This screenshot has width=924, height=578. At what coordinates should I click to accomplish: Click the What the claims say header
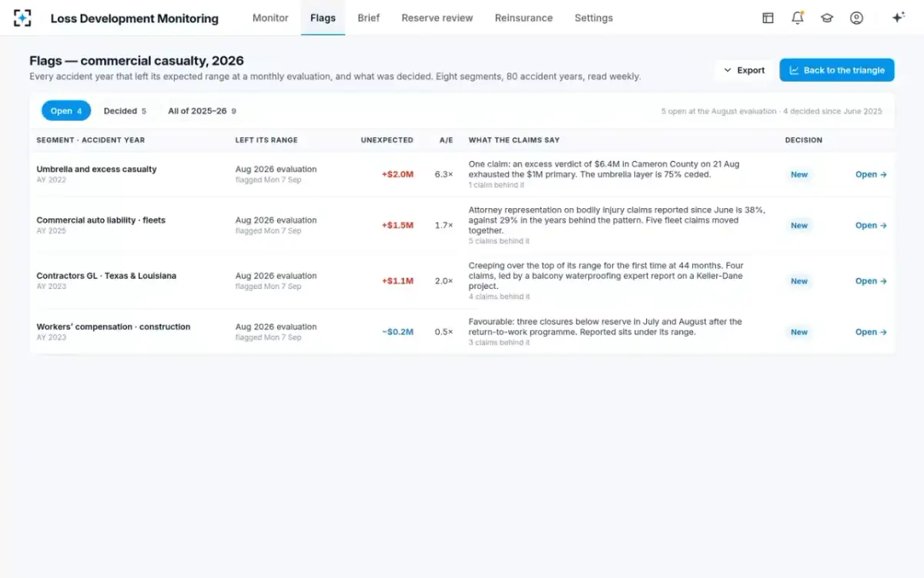coord(514,140)
